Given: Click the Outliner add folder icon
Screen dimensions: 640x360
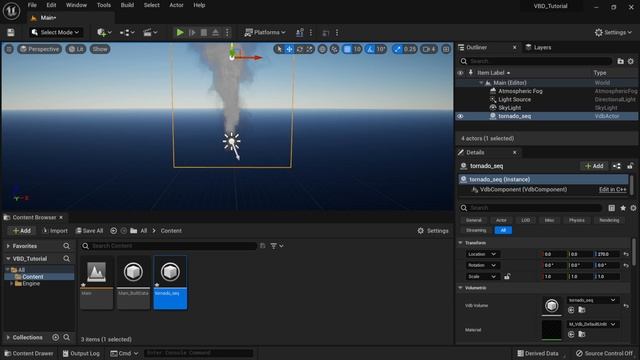Looking at the screenshot, I should pyautogui.click(x=620, y=61).
